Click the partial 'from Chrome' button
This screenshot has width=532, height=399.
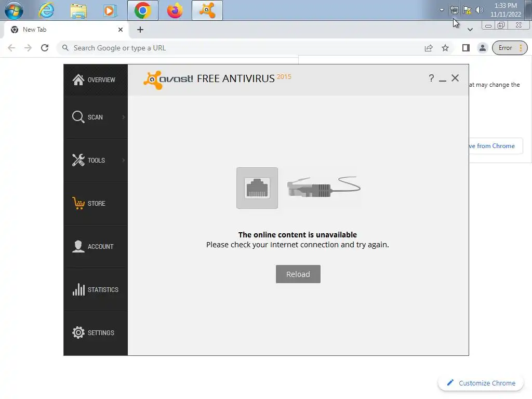[x=496, y=146]
